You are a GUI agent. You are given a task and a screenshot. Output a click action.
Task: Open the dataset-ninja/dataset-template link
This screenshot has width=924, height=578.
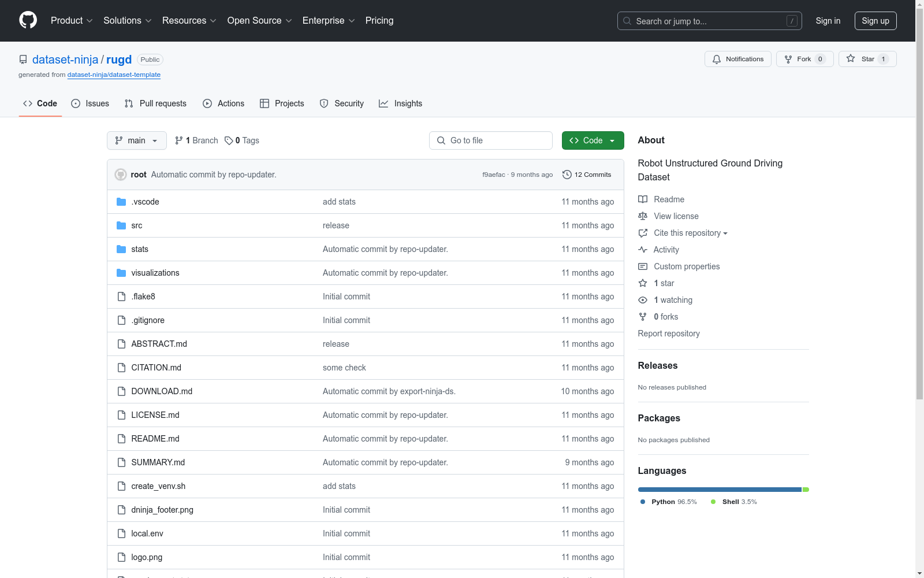click(114, 75)
